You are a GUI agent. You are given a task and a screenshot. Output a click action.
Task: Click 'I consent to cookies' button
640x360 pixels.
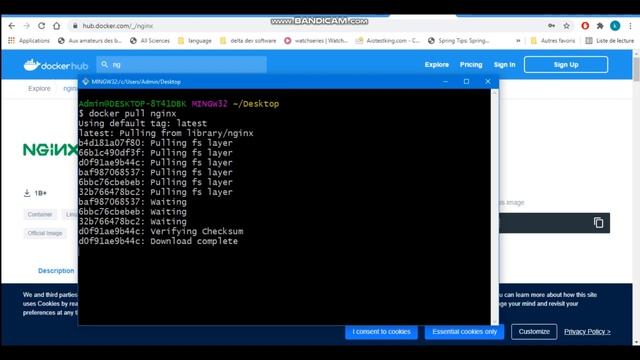381,331
